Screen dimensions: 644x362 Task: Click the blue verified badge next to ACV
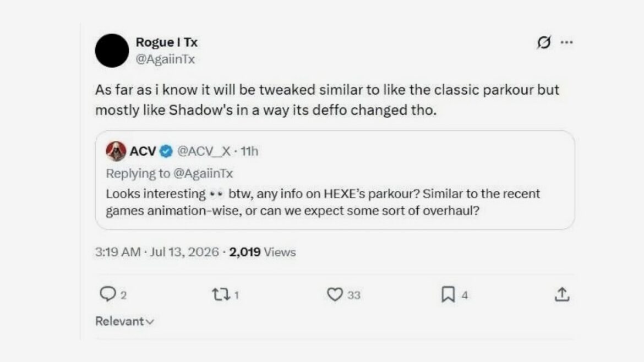tap(166, 151)
